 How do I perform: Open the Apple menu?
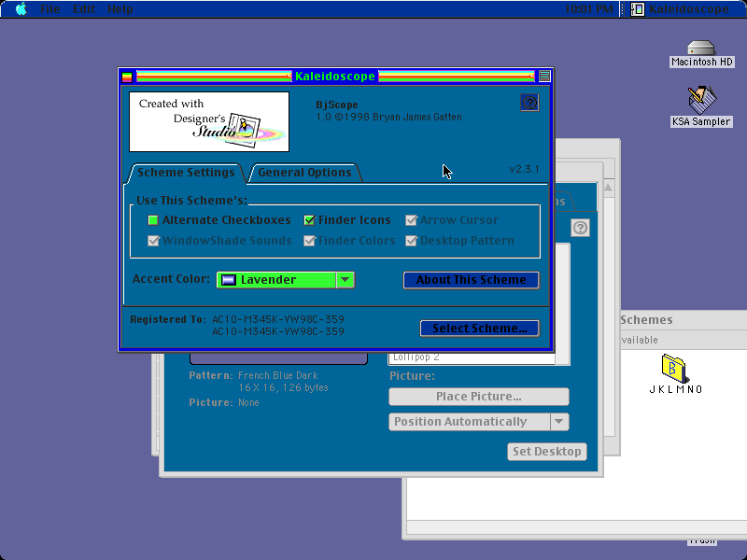(x=21, y=9)
